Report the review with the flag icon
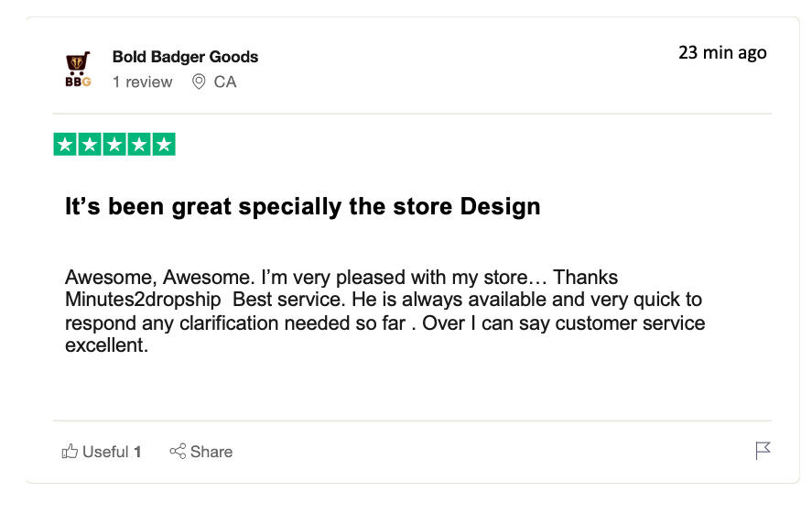812x514 pixels. point(763,450)
